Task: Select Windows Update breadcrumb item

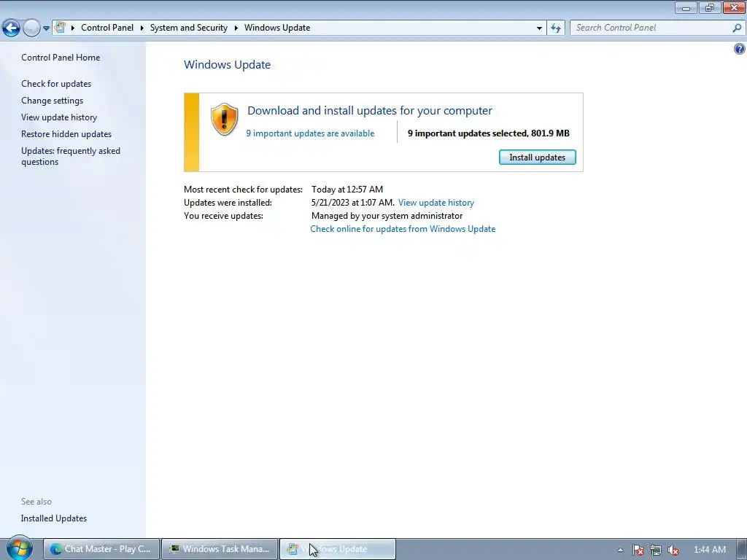Action: coord(277,28)
